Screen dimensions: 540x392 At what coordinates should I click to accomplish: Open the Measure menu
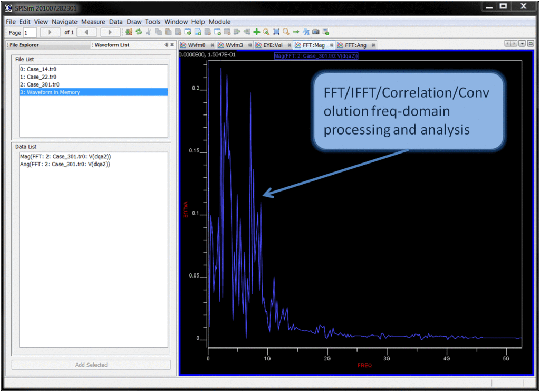[93, 22]
